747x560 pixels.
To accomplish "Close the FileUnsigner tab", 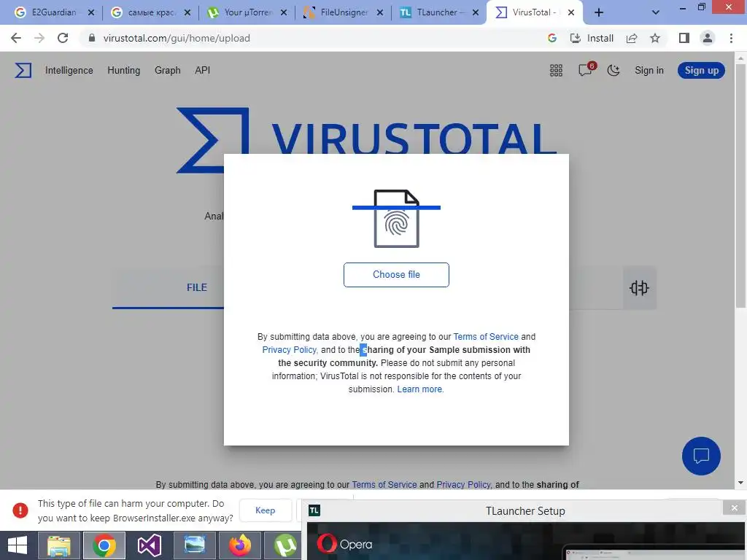I will coord(379,12).
